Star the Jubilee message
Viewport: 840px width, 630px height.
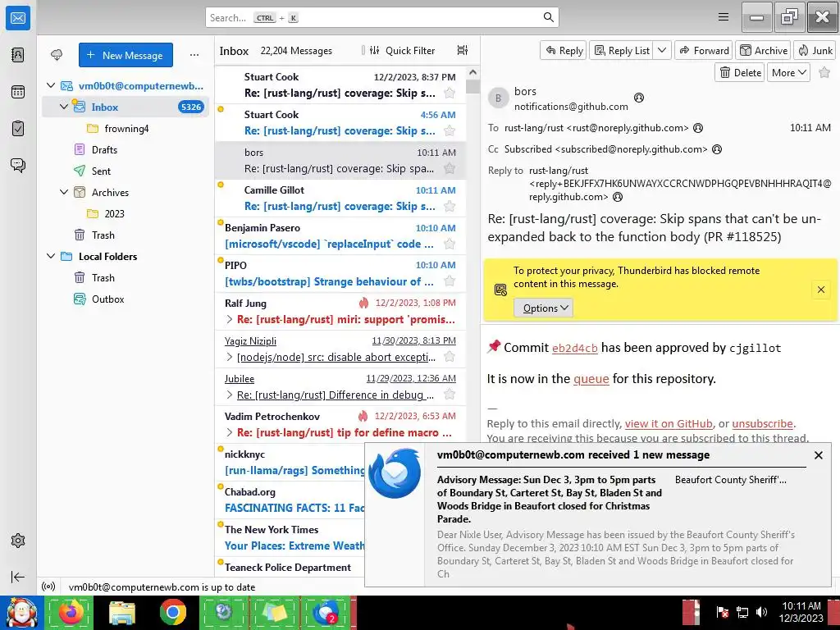450,395
